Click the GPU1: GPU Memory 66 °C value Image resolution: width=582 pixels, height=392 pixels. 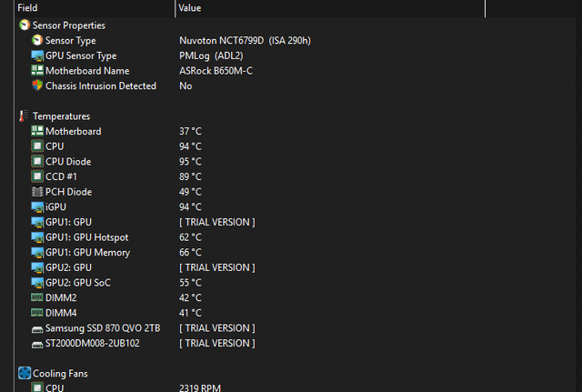pos(190,253)
